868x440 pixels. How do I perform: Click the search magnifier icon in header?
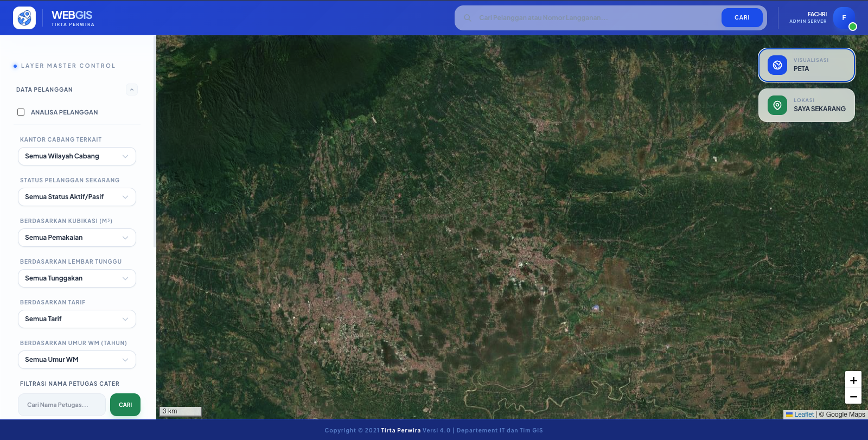pos(467,18)
